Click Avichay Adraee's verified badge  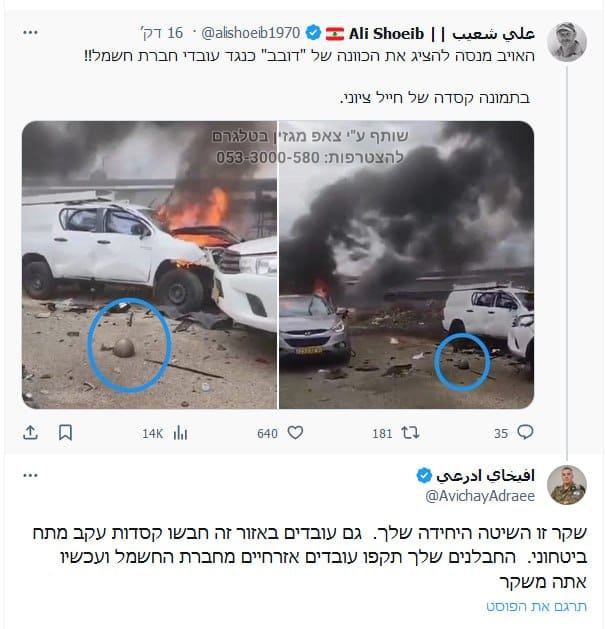point(424,475)
